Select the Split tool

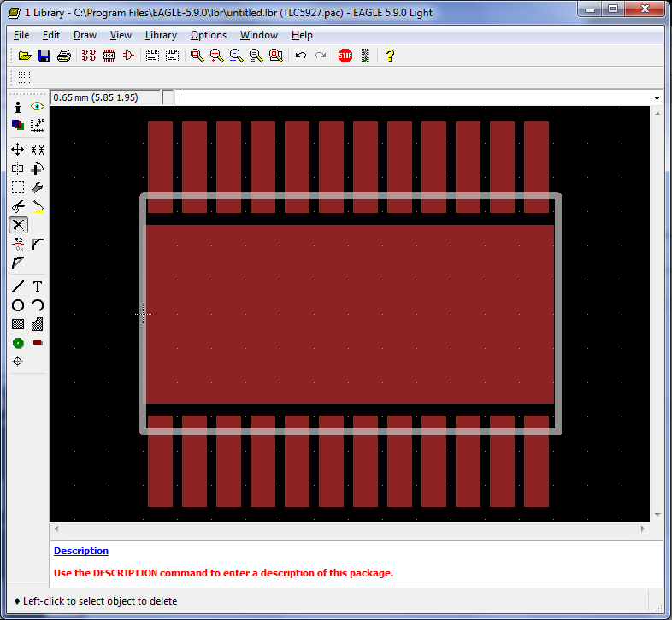(18, 263)
